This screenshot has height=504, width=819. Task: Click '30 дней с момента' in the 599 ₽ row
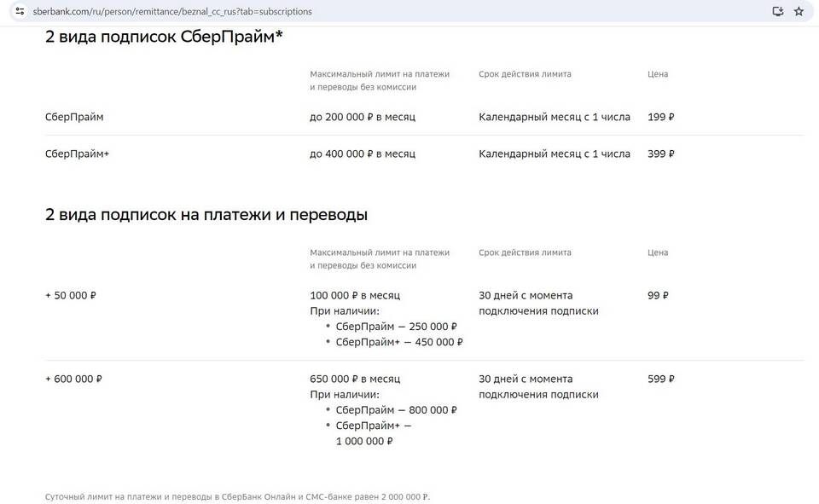pyautogui.click(x=526, y=379)
